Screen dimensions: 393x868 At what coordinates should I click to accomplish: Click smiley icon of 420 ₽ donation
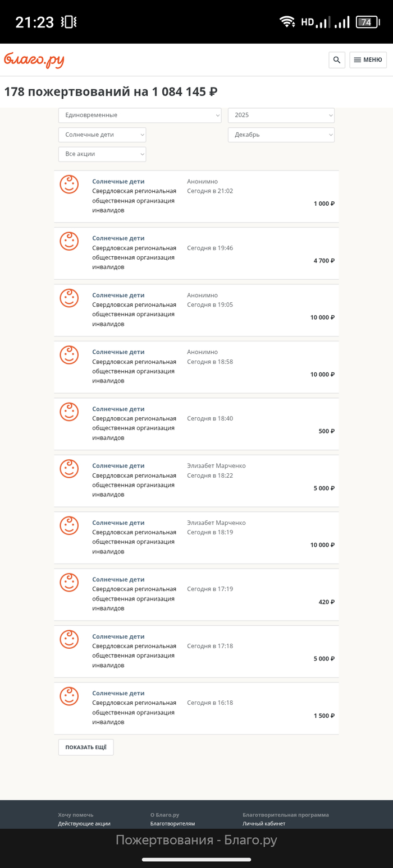[69, 583]
